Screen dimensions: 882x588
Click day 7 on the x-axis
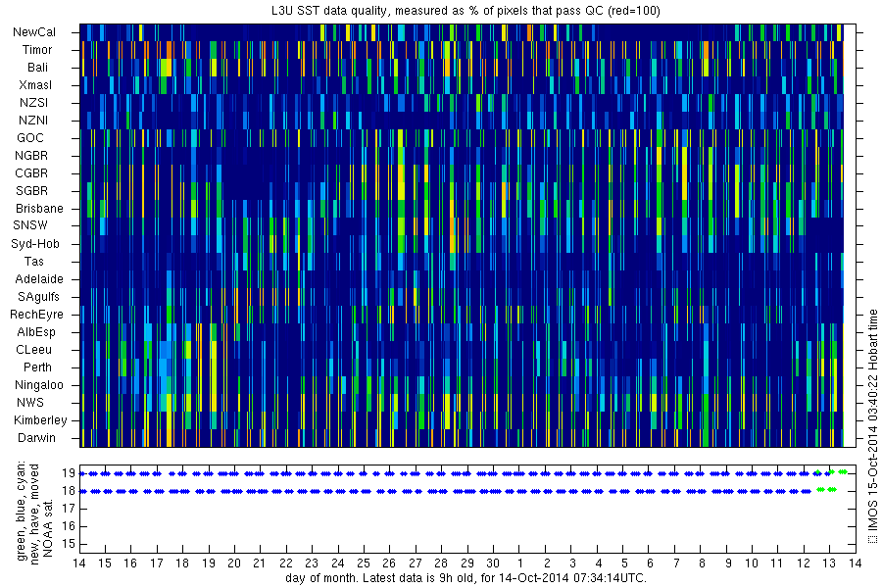pyautogui.click(x=676, y=563)
